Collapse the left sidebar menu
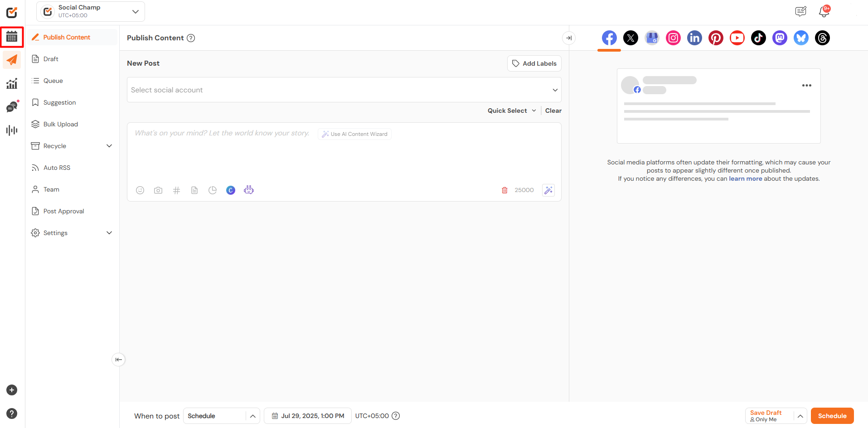868x428 pixels. point(118,360)
